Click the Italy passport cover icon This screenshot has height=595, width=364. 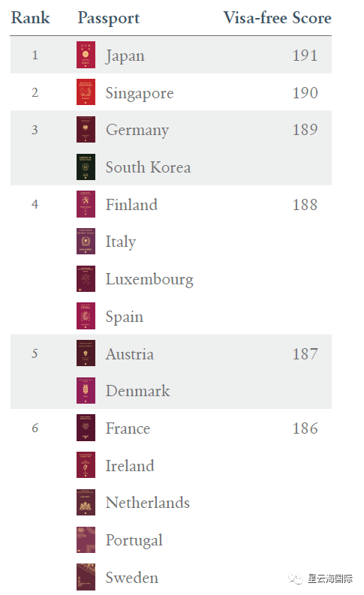[x=86, y=242]
